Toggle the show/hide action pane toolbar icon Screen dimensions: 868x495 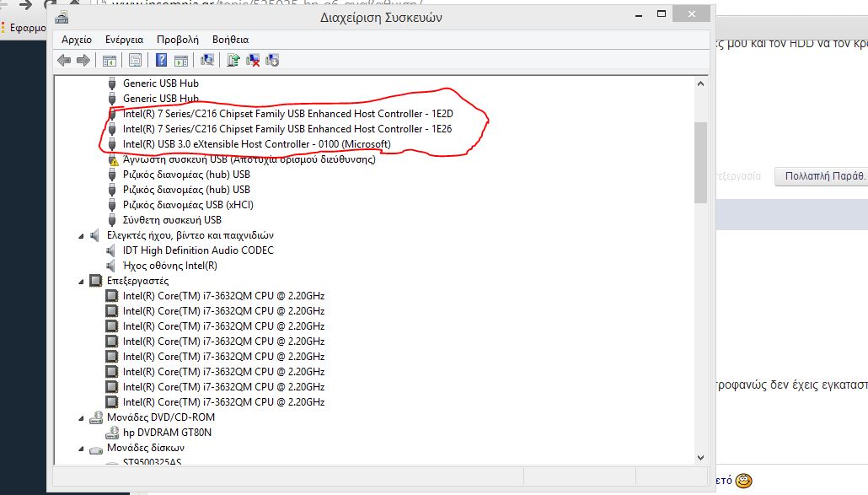pyautogui.click(x=181, y=61)
